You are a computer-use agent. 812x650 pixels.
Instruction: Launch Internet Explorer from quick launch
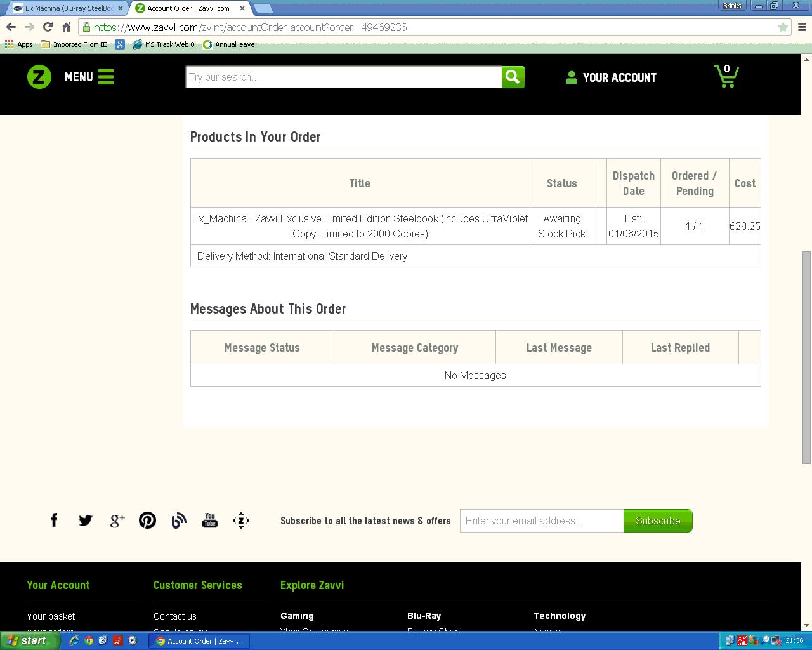point(74,640)
